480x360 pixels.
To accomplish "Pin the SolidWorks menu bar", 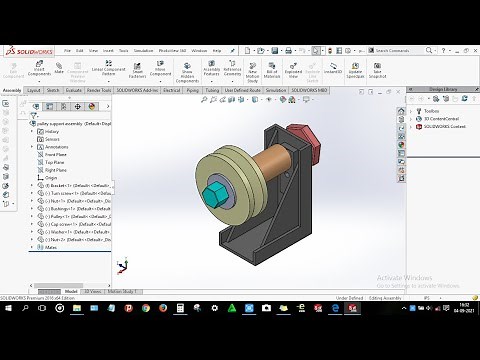I will (x=232, y=51).
